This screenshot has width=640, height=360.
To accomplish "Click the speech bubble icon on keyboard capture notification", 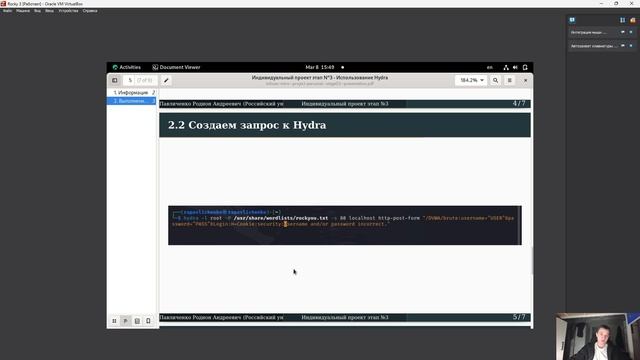I will 623,46.
